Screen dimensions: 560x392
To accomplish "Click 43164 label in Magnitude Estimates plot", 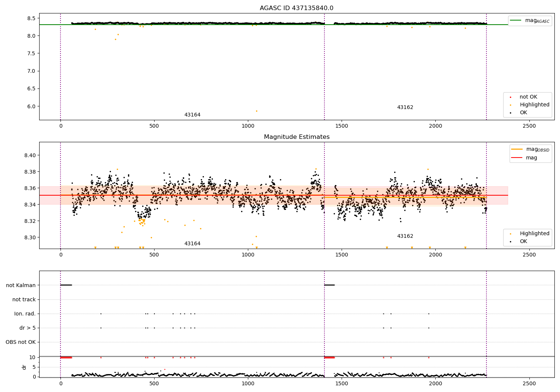I will [x=192, y=244].
